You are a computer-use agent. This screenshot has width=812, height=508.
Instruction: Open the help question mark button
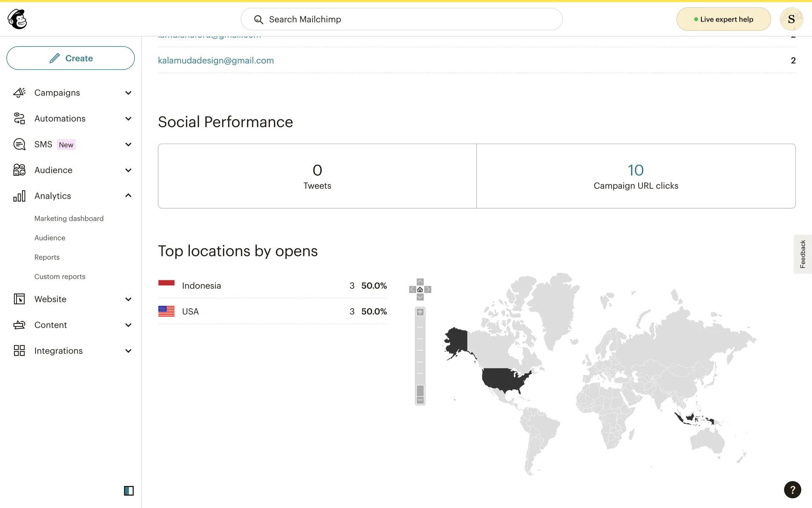coord(792,490)
